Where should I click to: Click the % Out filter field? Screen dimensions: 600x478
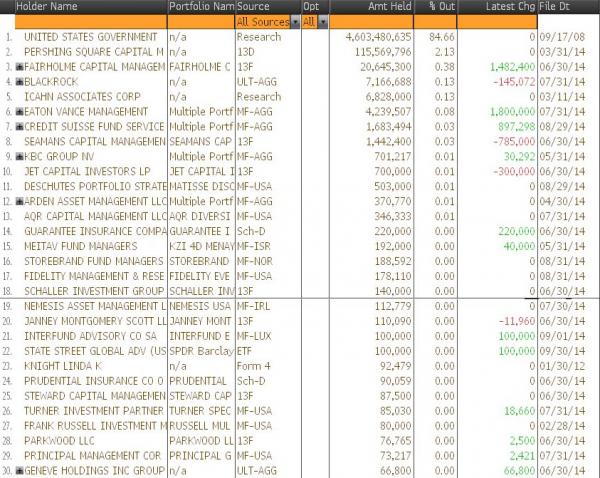click(x=435, y=22)
